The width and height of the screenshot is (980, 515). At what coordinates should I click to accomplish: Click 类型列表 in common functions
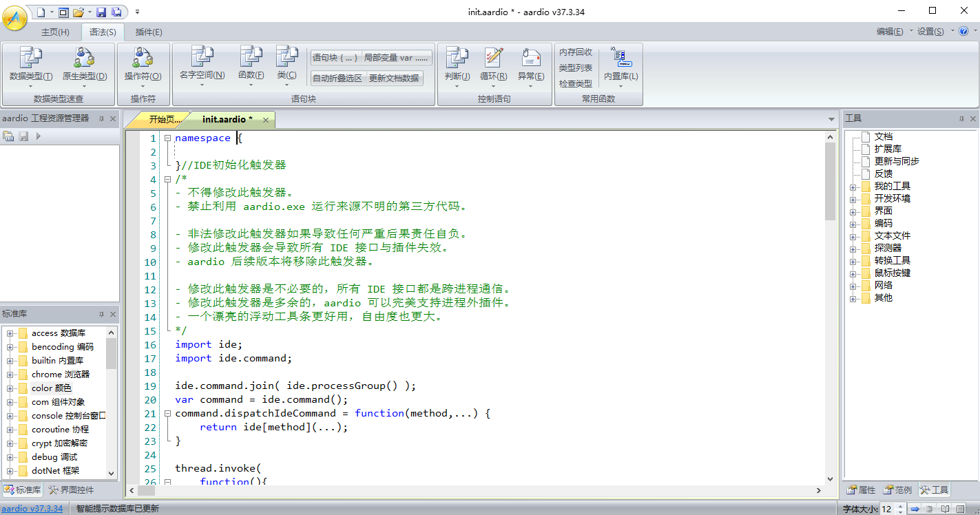click(576, 67)
